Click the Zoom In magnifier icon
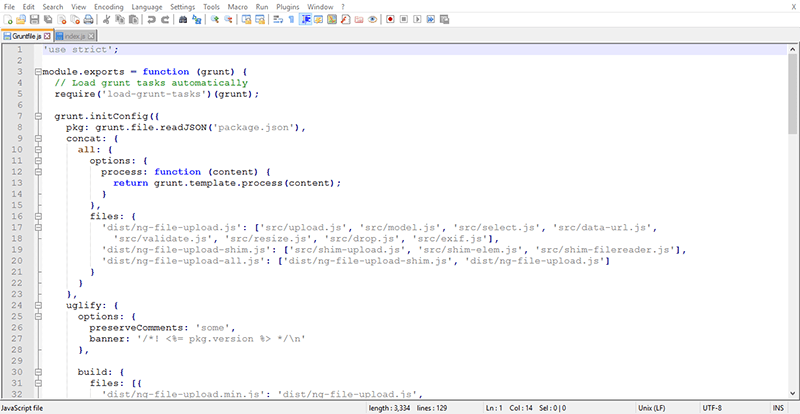This screenshot has width=800, height=414. tap(215, 19)
